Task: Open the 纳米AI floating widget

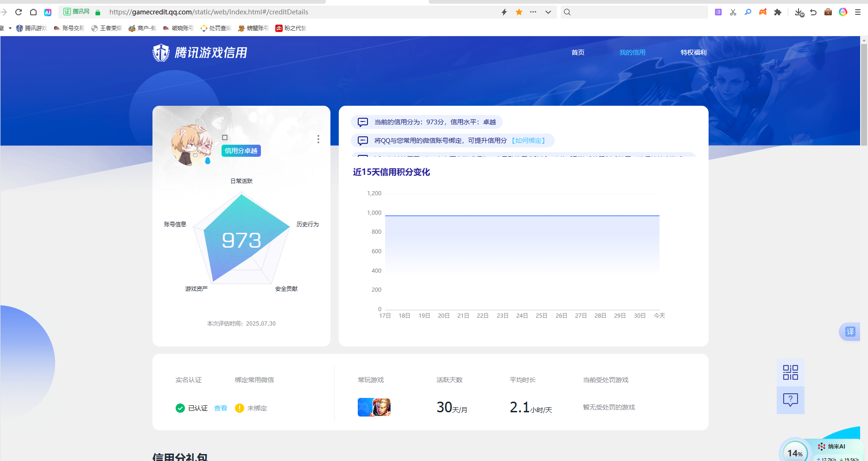Action: click(832, 447)
